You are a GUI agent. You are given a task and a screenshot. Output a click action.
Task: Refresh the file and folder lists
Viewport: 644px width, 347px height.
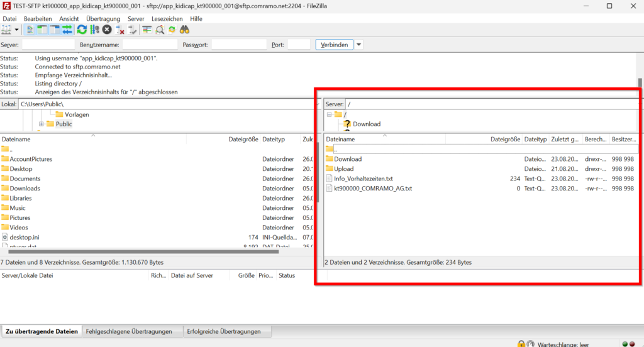point(82,30)
